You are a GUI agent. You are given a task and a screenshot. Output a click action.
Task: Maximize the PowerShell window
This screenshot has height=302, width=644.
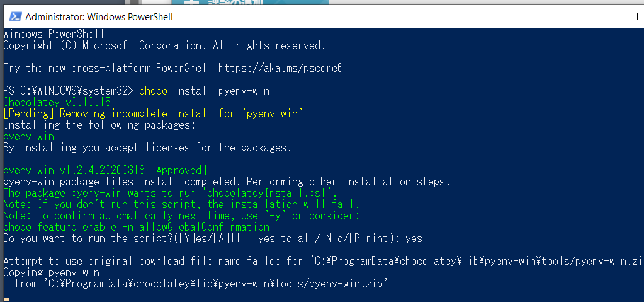coord(640,16)
